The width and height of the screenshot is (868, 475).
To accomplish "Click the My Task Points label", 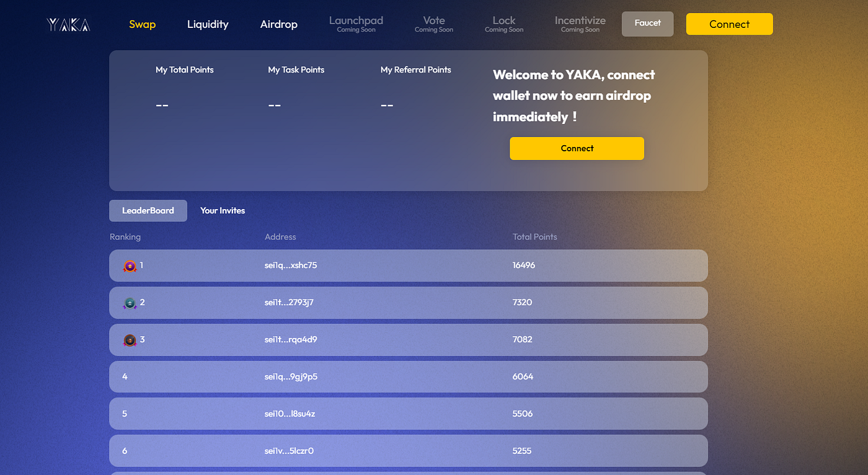I will [x=296, y=70].
